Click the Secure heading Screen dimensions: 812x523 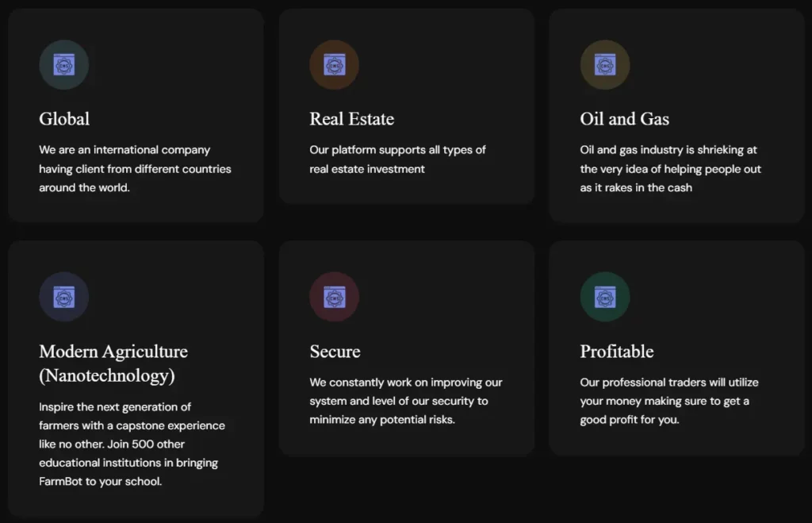pos(335,352)
